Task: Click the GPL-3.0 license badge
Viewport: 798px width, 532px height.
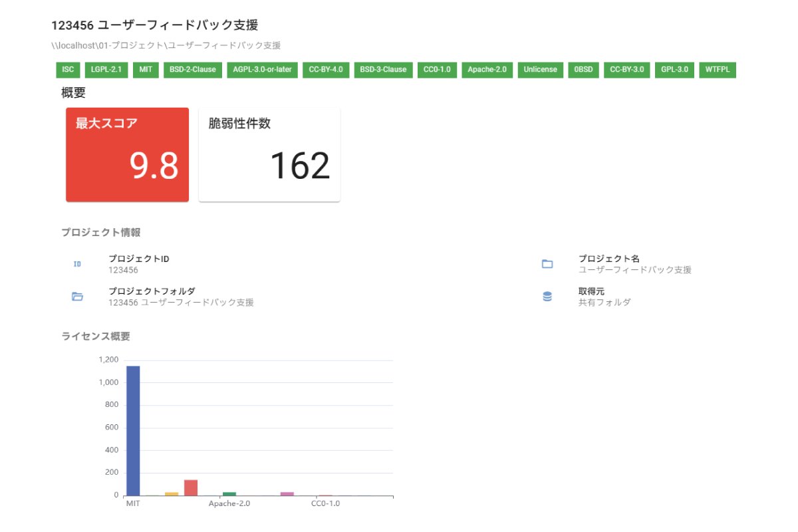Action: pos(674,70)
